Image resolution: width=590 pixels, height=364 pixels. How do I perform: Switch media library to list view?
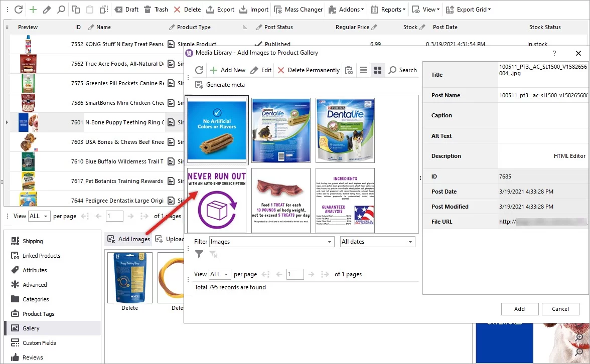(363, 70)
